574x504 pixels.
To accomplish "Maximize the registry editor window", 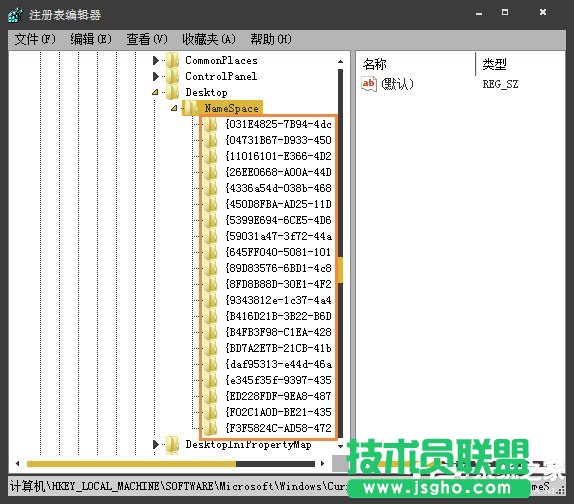I will click(x=505, y=12).
